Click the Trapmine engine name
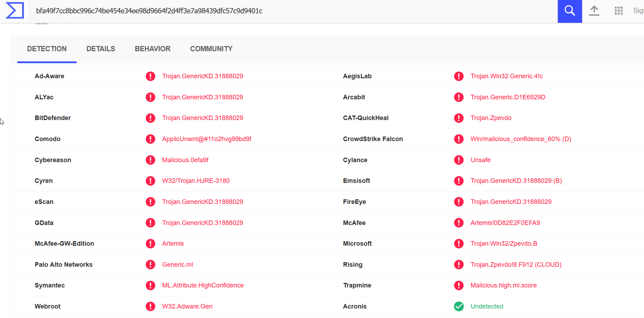The height and width of the screenshot is (318, 644). 357,285
